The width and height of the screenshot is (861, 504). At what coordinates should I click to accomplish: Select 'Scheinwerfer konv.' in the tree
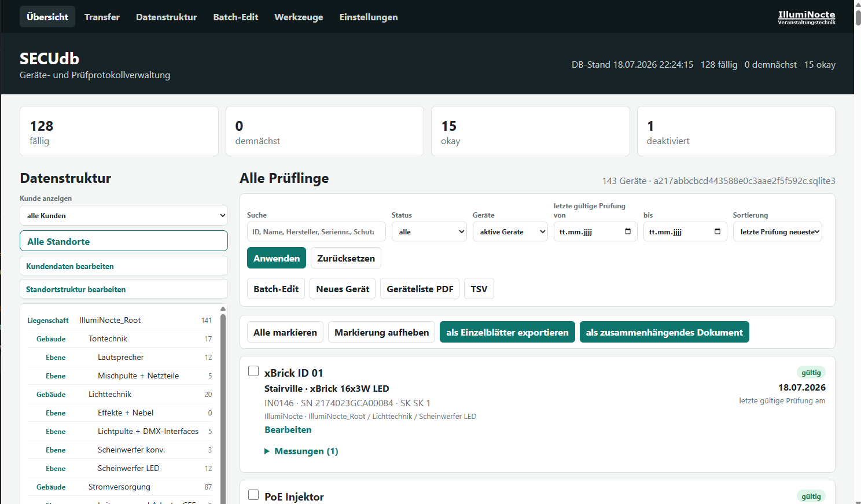tap(120, 450)
